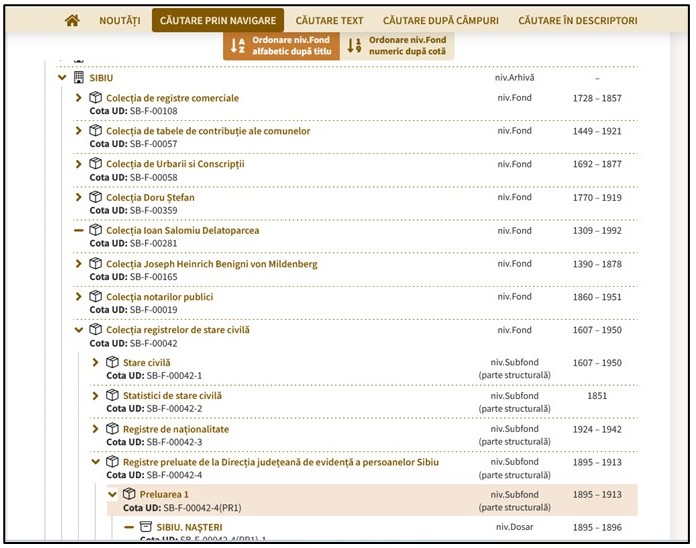Open the NOUTĂȚI tab
Viewport: 696px width, 548px height.
[x=120, y=20]
